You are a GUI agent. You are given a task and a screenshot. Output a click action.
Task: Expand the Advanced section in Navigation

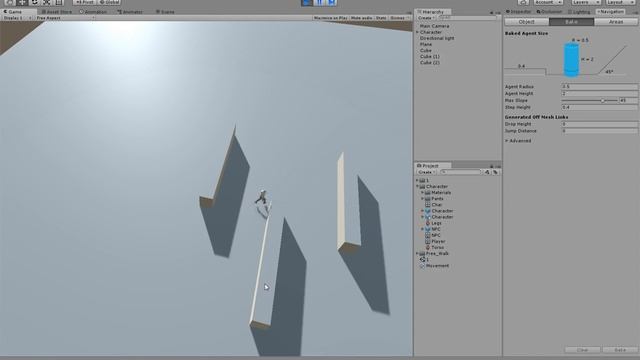(x=507, y=141)
